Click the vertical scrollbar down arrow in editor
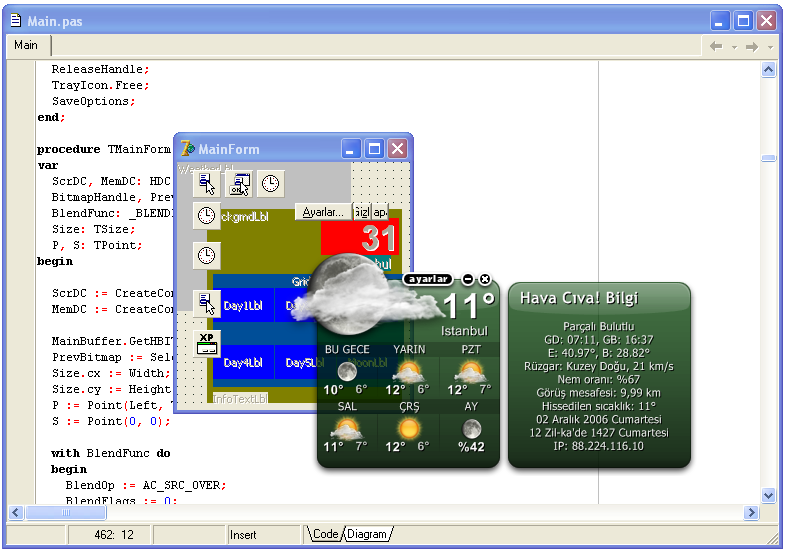Image resolution: width=788 pixels, height=553 pixels. (x=768, y=495)
